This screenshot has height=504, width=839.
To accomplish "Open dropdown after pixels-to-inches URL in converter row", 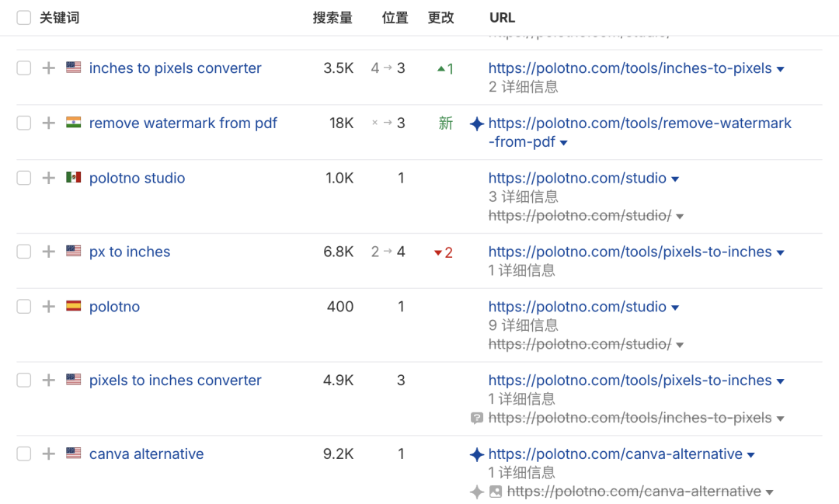I will [780, 381].
